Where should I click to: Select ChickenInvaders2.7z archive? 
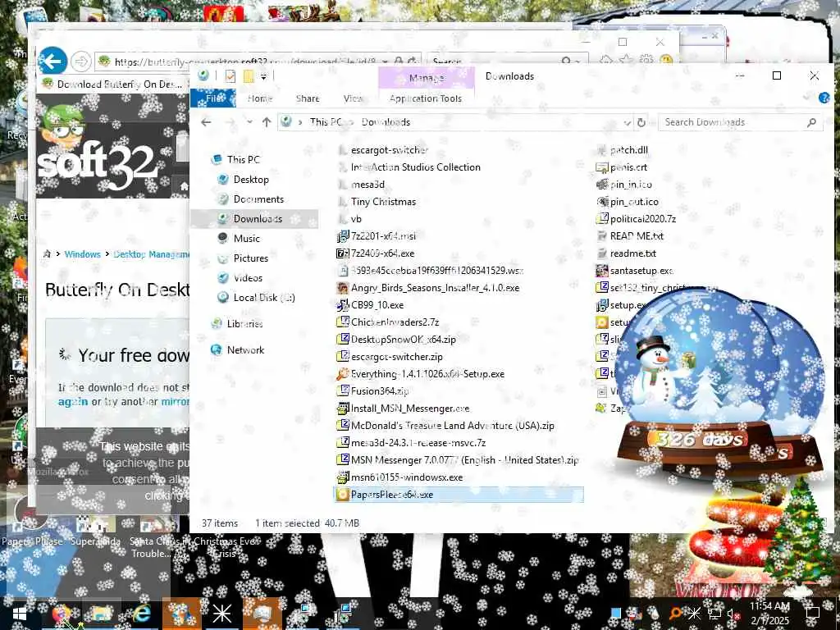pyautogui.click(x=388, y=322)
